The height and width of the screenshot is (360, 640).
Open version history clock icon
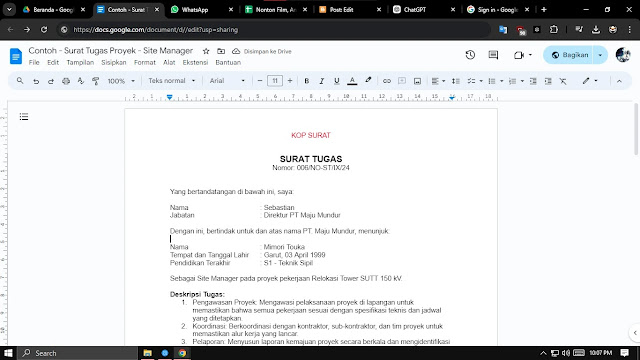470,55
